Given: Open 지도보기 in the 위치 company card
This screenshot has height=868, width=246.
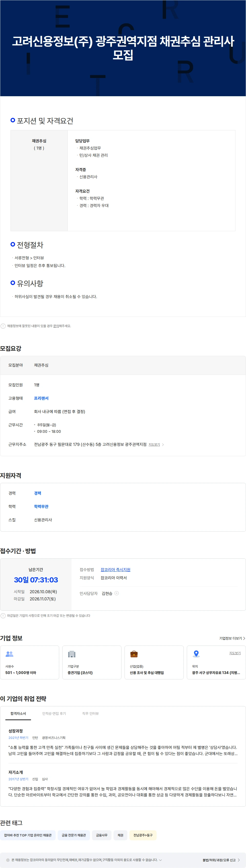Looking at the screenshot, I should (x=235, y=653).
